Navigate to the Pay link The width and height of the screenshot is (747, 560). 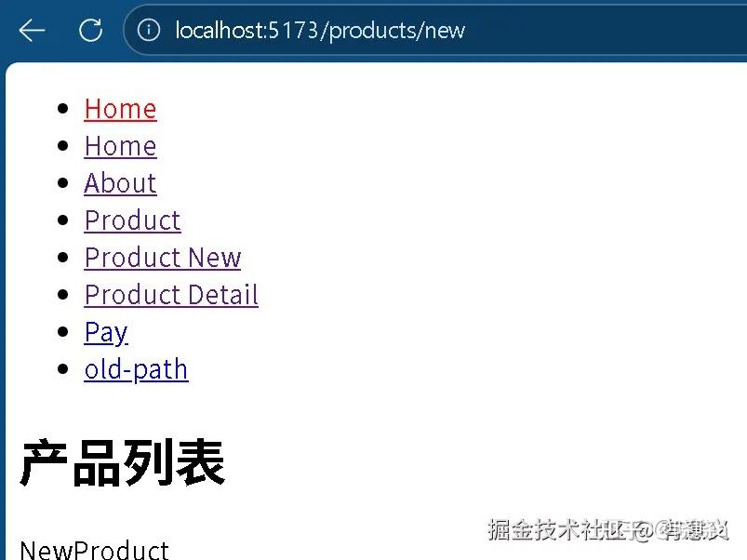[106, 332]
